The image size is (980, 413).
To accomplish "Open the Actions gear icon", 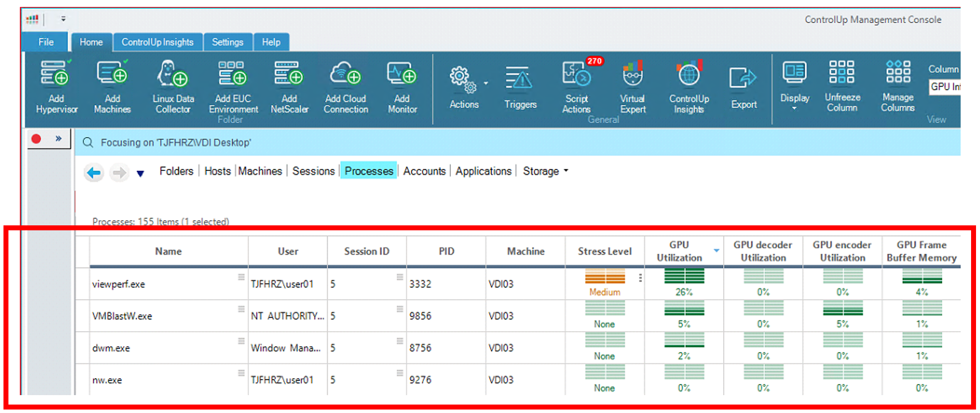I will [463, 80].
